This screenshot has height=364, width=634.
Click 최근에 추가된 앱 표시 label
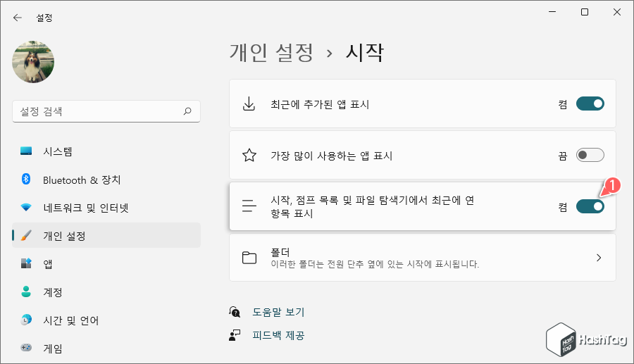tap(320, 104)
